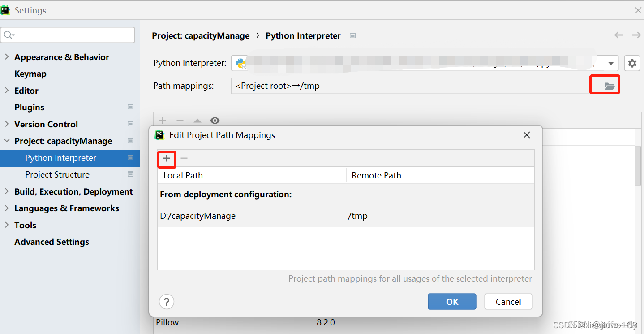Expand the Version Control section
Image resolution: width=644 pixels, height=334 pixels.
tap(7, 124)
